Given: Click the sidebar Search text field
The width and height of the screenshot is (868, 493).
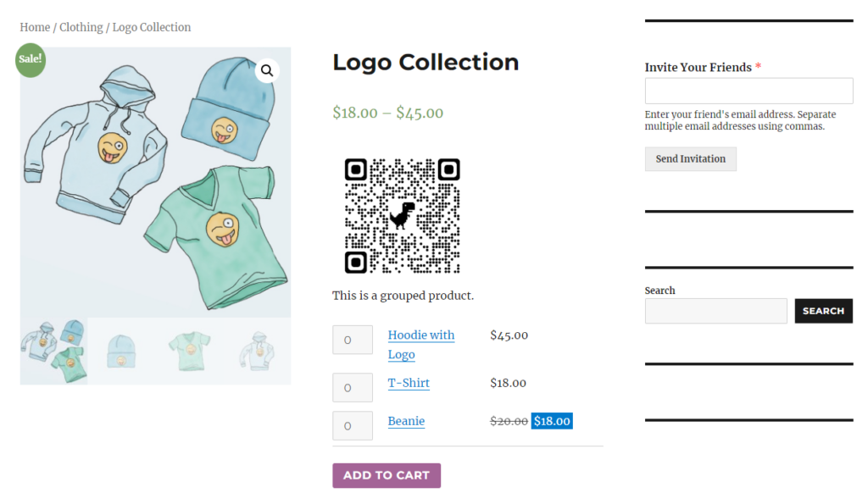Looking at the screenshot, I should (x=715, y=311).
